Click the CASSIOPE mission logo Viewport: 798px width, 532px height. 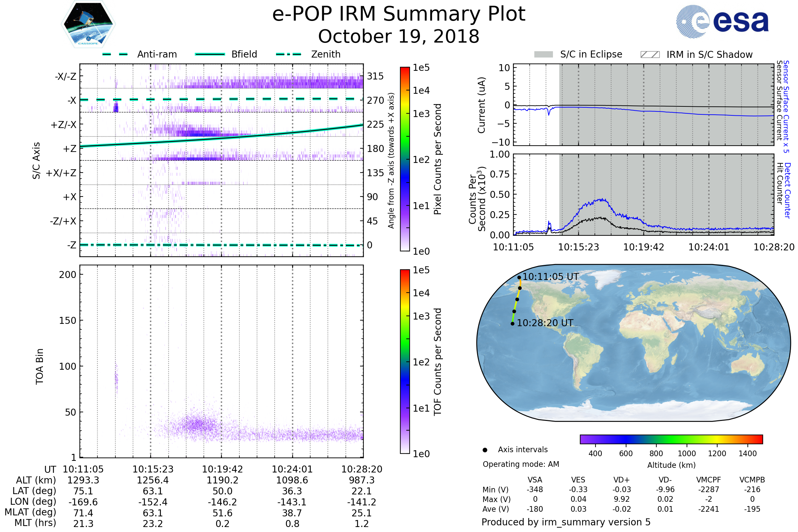(88, 24)
